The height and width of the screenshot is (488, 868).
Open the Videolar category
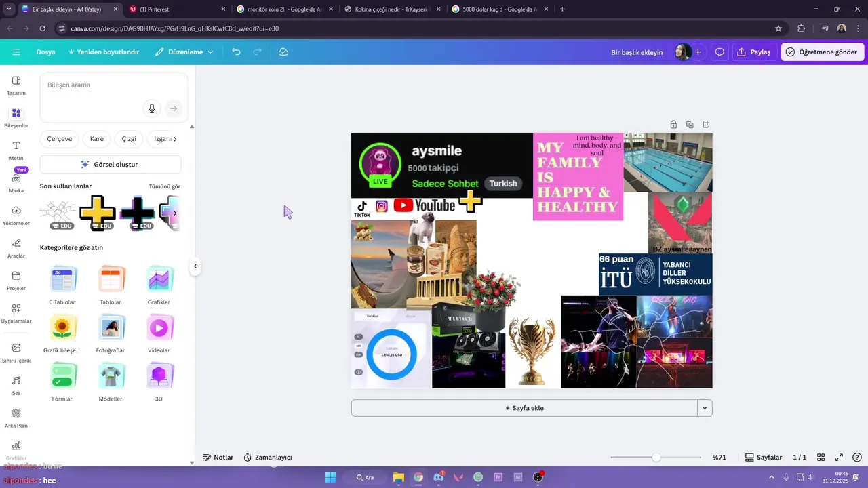point(159,334)
